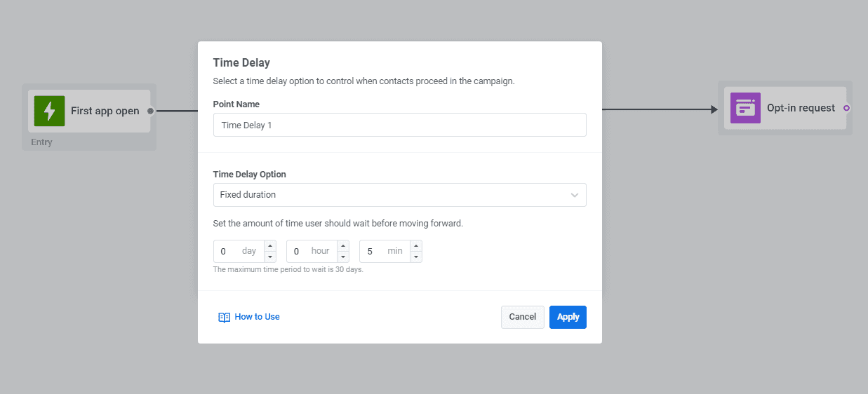
Task: Open the Time Delay Option dropdown
Action: [x=399, y=195]
